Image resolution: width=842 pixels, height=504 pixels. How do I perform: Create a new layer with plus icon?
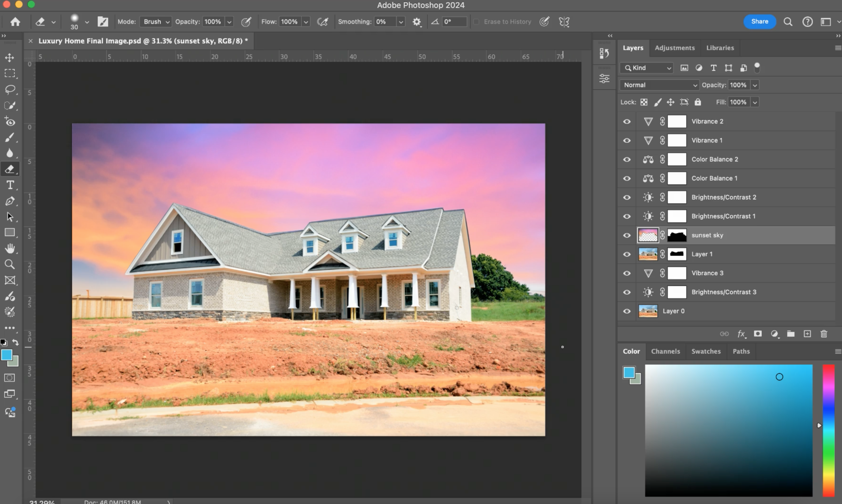click(x=807, y=334)
